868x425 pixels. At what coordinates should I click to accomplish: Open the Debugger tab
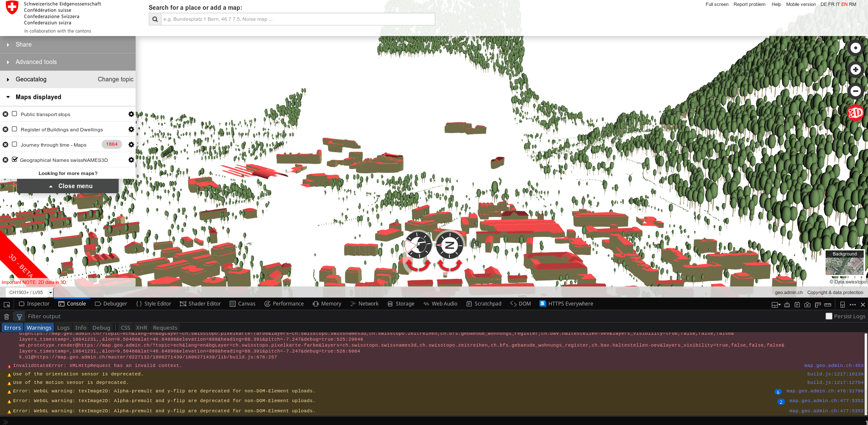click(111, 304)
